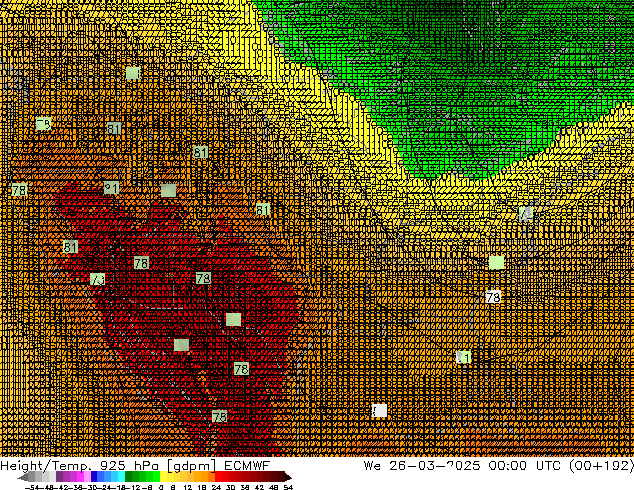Viewport: 634px width, 490px height.
Task: Click the dark maroon right legend arrow
Action: pyautogui.click(x=288, y=477)
